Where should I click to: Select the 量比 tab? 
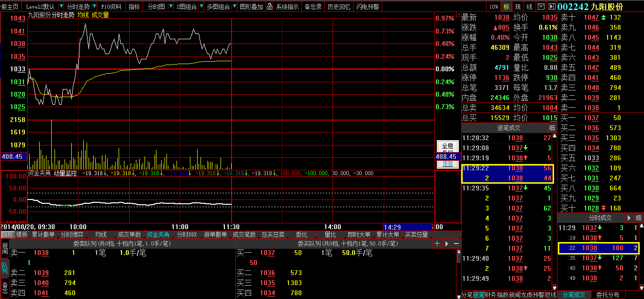coord(330,234)
